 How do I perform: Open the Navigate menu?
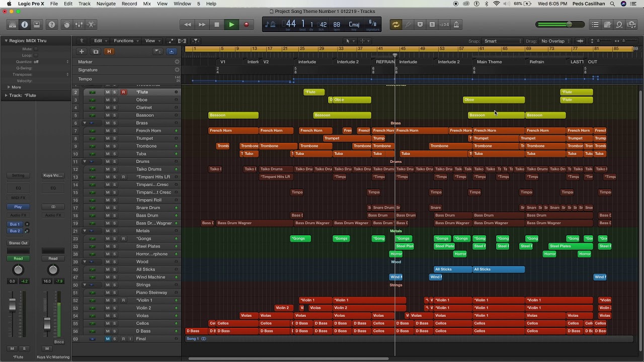(x=106, y=4)
